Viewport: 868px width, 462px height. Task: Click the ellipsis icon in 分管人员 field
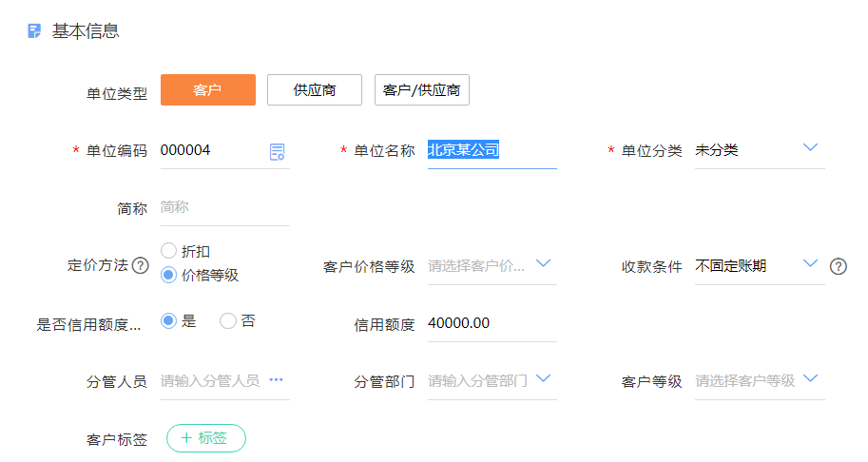pyautogui.click(x=276, y=380)
